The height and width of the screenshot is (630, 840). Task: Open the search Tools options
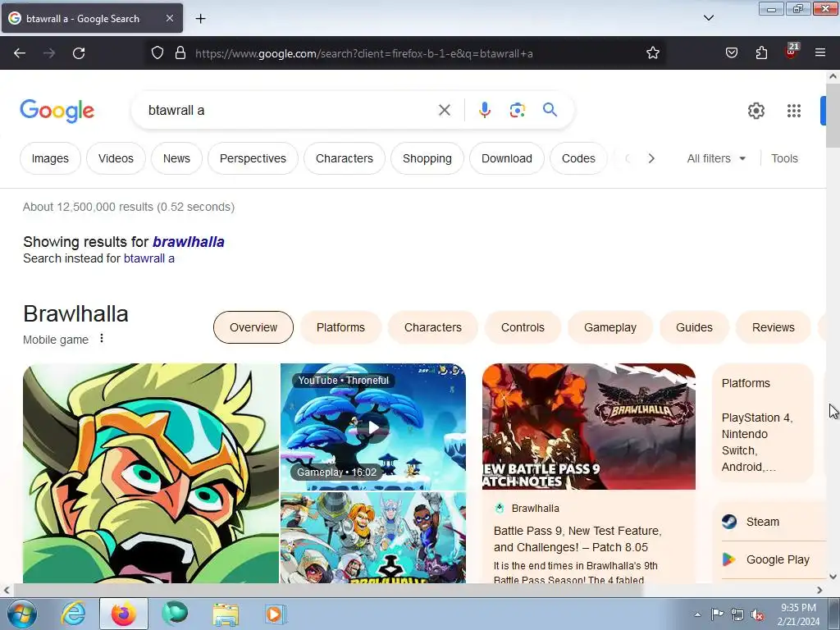(x=784, y=158)
